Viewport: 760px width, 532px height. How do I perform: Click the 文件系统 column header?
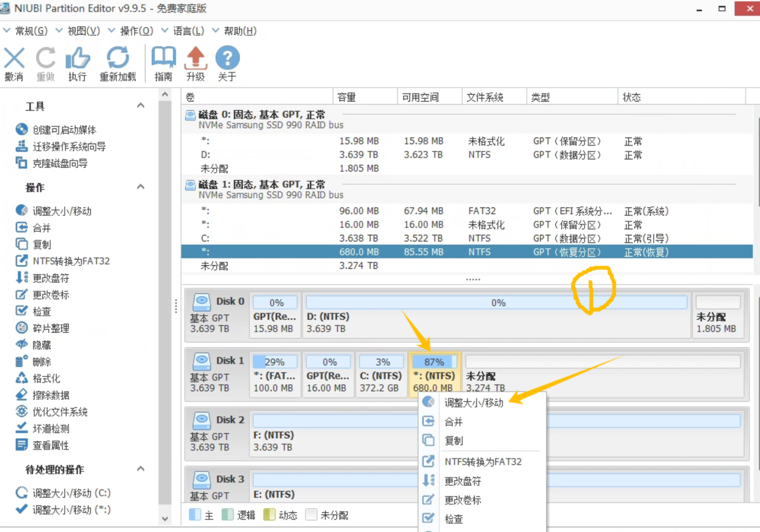click(x=494, y=97)
